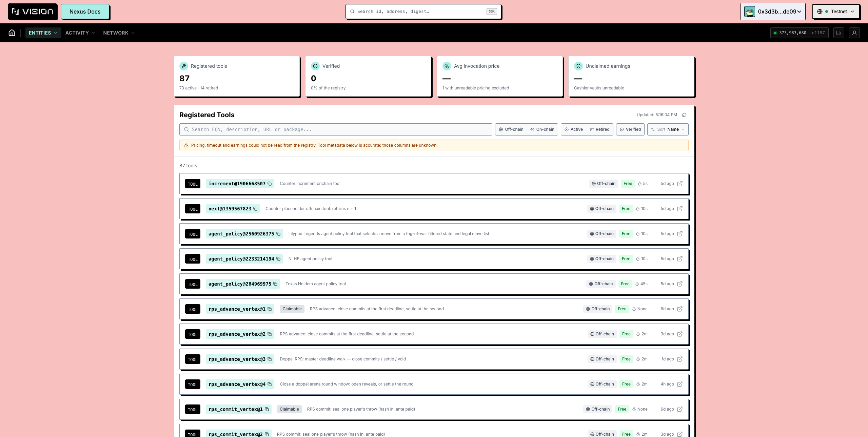Expand the Network menu
The width and height of the screenshot is (868, 437).
(x=119, y=33)
